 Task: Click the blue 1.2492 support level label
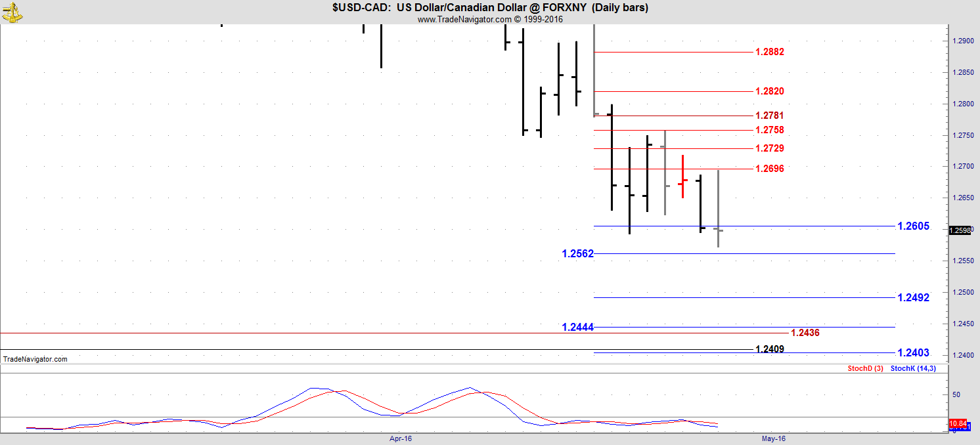click(x=913, y=298)
